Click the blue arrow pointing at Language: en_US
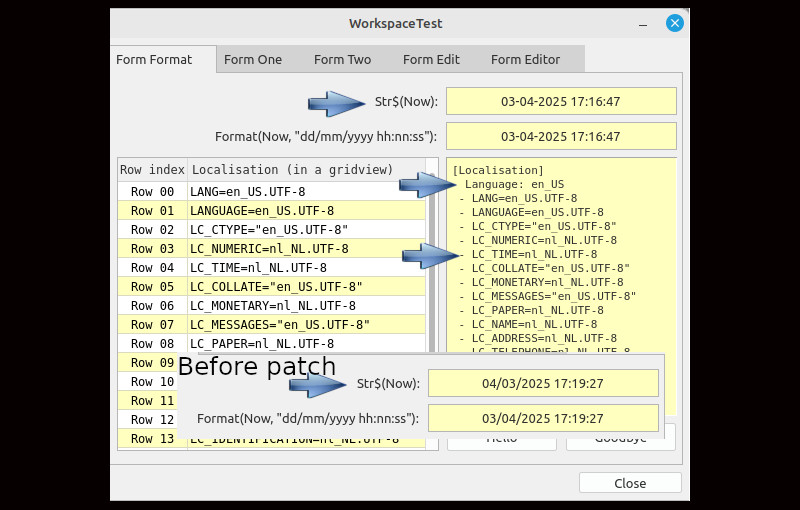The height and width of the screenshot is (510, 800). coord(427,184)
